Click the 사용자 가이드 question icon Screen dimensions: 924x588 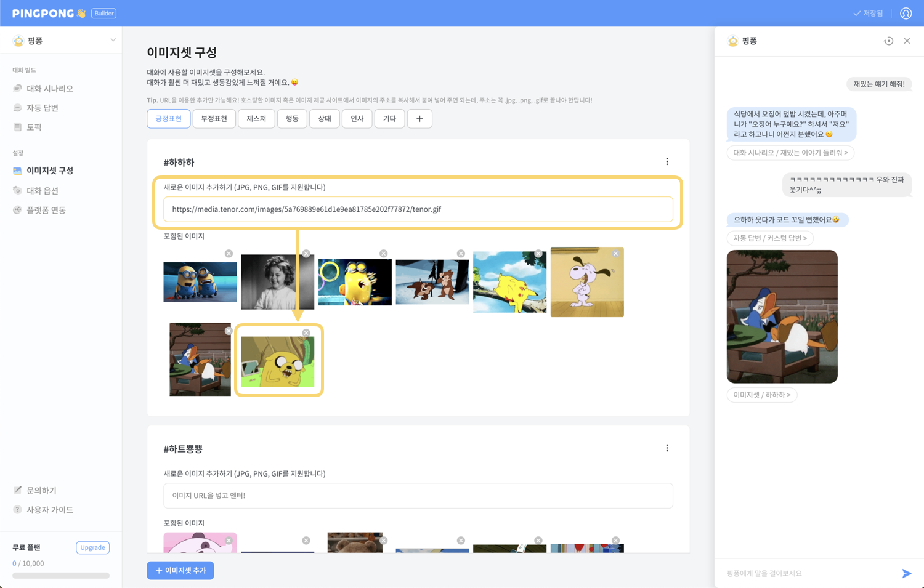pos(17,510)
